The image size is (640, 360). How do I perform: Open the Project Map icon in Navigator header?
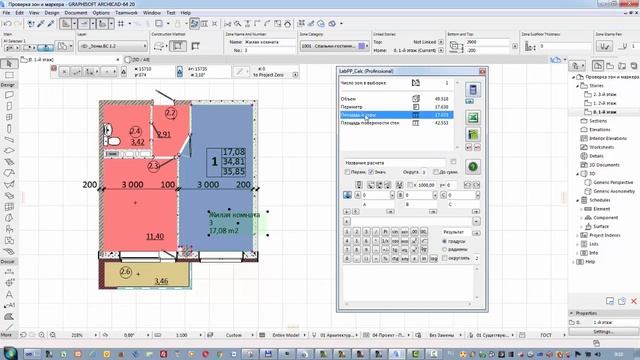(x=598, y=66)
